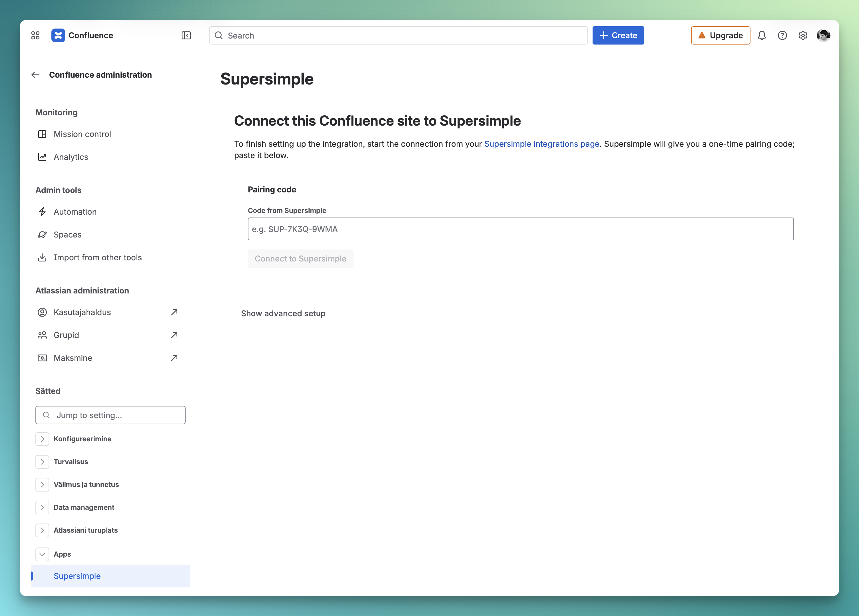The image size is (859, 616).
Task: Expand the Konfigureerimine section chevron
Action: point(42,439)
